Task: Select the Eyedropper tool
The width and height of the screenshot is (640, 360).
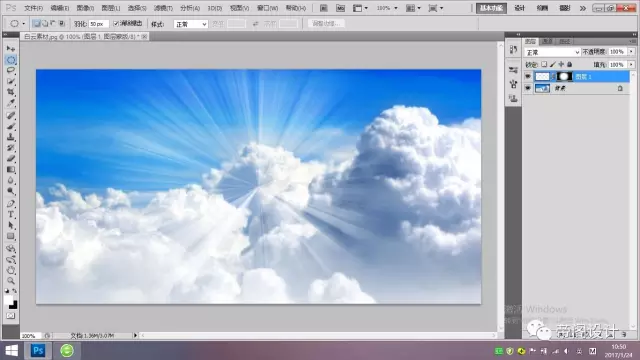Action: coord(11,103)
